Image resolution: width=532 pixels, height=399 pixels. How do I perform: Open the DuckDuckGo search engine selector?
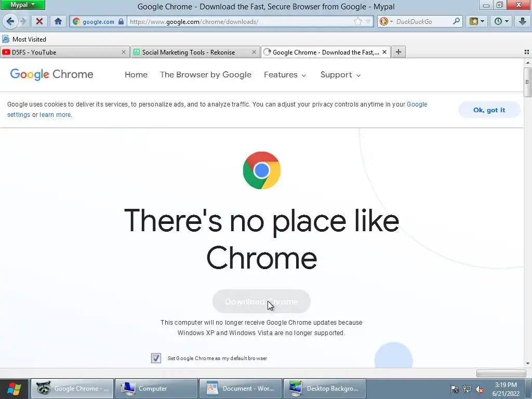[x=386, y=21]
